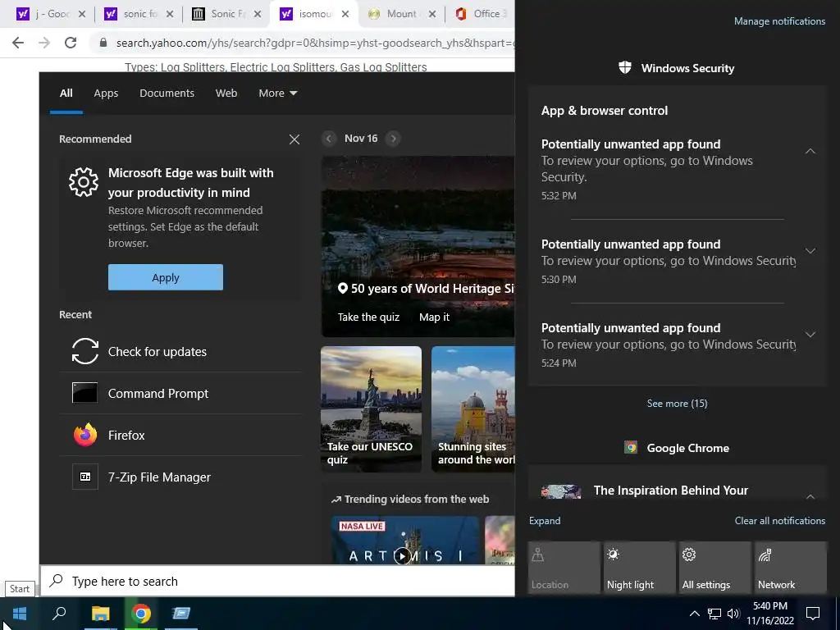Close the 'isomou' active tab

[x=345, y=14]
